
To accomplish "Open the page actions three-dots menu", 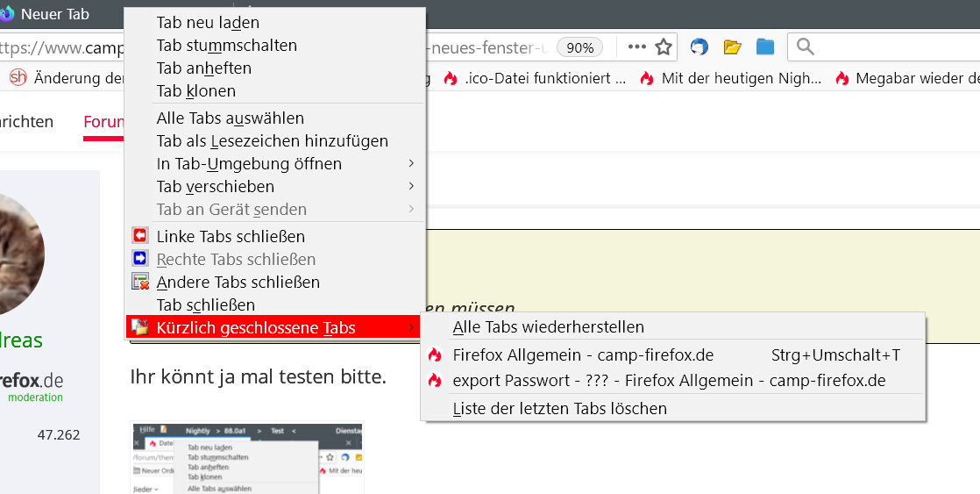I will [636, 47].
